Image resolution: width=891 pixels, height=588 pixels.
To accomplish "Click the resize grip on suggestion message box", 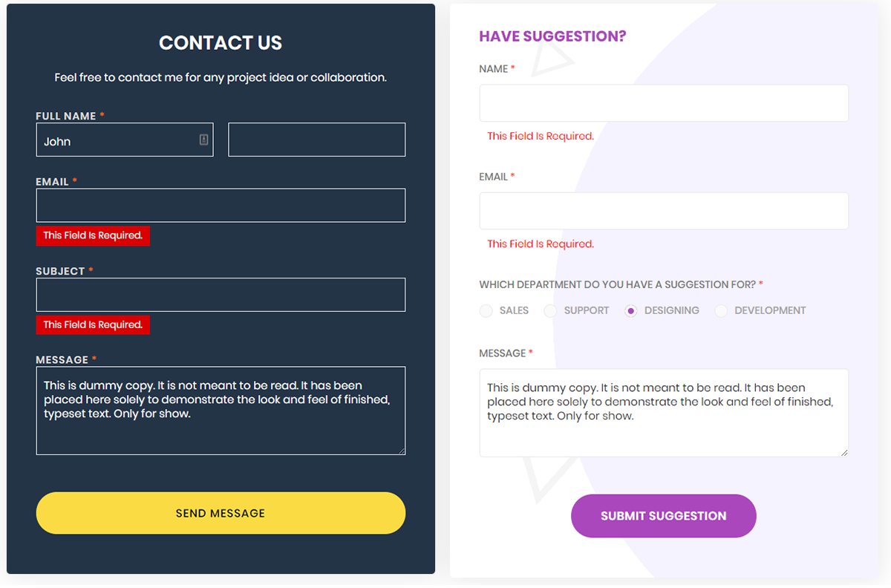I will point(844,452).
